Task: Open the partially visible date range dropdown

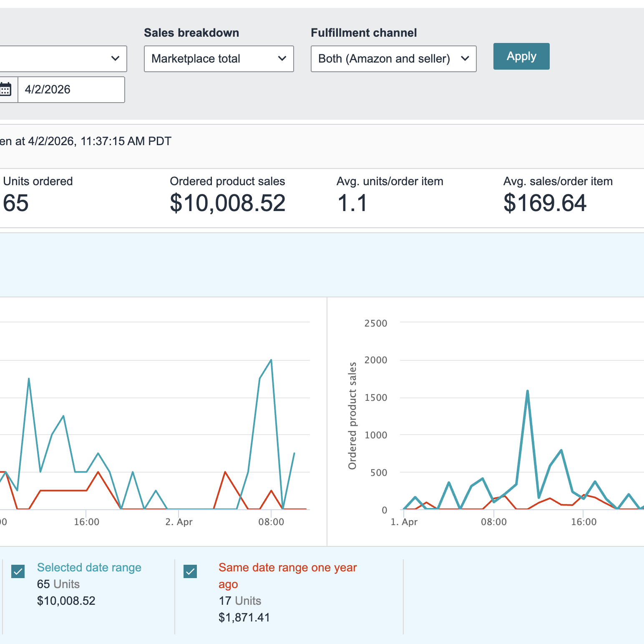Action: pyautogui.click(x=63, y=59)
